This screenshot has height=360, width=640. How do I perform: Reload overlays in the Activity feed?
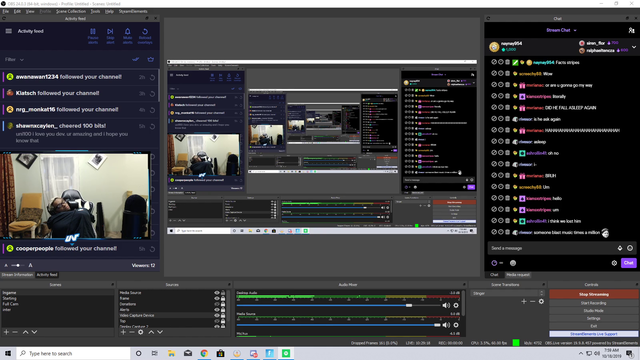(x=145, y=36)
